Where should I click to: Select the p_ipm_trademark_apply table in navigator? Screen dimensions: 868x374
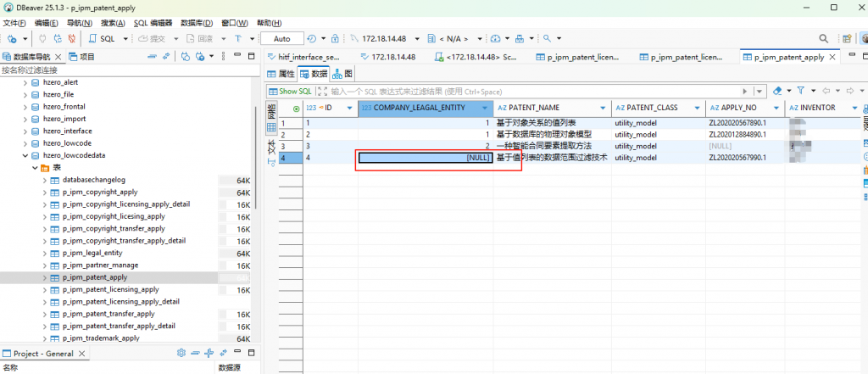pyautogui.click(x=101, y=338)
